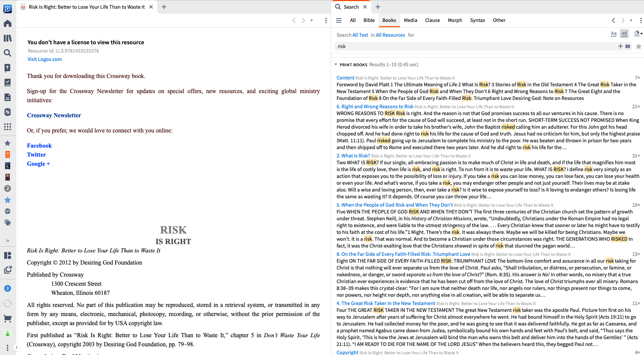The width and height of the screenshot is (644, 355).
Task: Go back in Search panel history
Action: [613, 20]
